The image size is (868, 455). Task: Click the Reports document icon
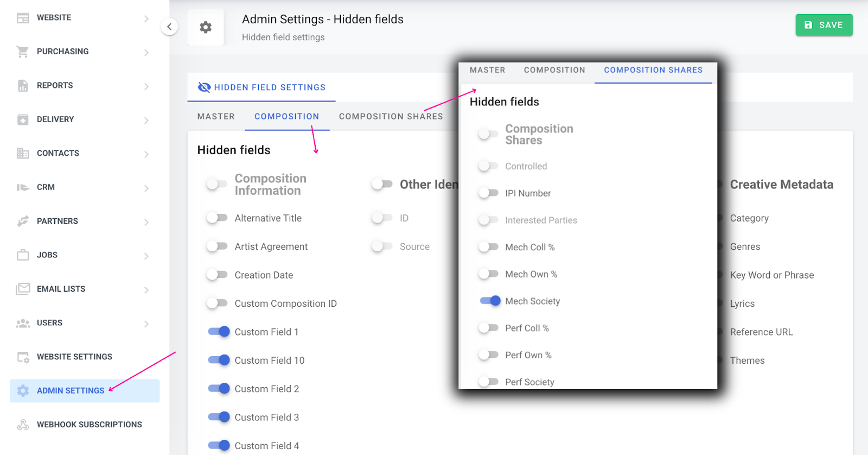click(23, 86)
